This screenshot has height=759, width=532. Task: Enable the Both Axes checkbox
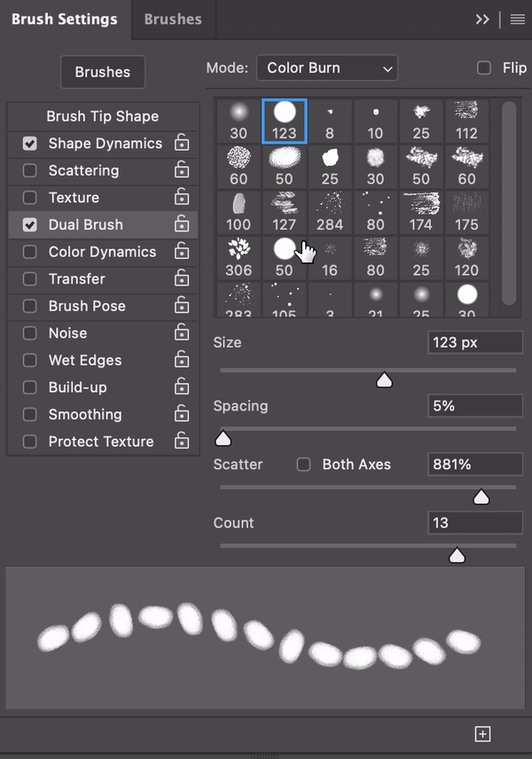coord(303,464)
